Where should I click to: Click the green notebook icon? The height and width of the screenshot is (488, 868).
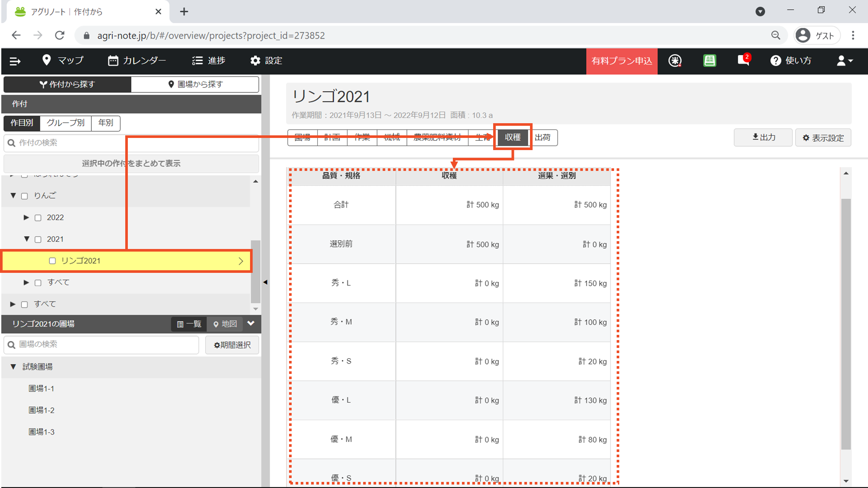(x=709, y=60)
